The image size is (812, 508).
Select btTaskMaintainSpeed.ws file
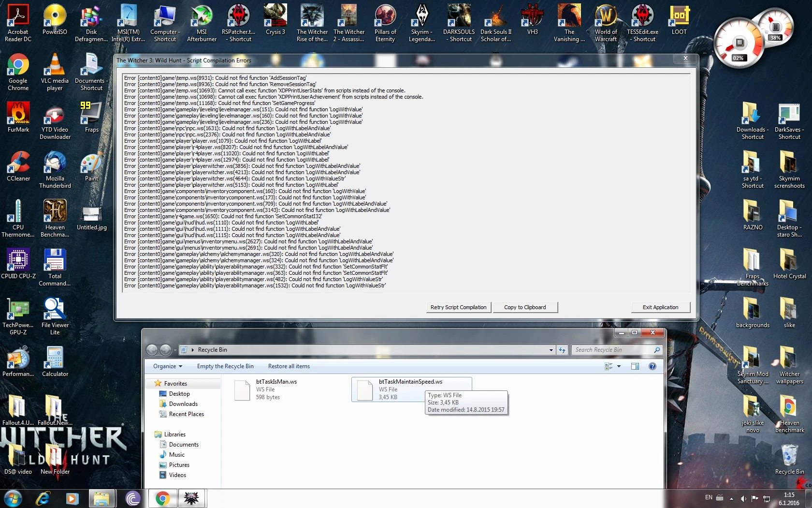click(411, 389)
